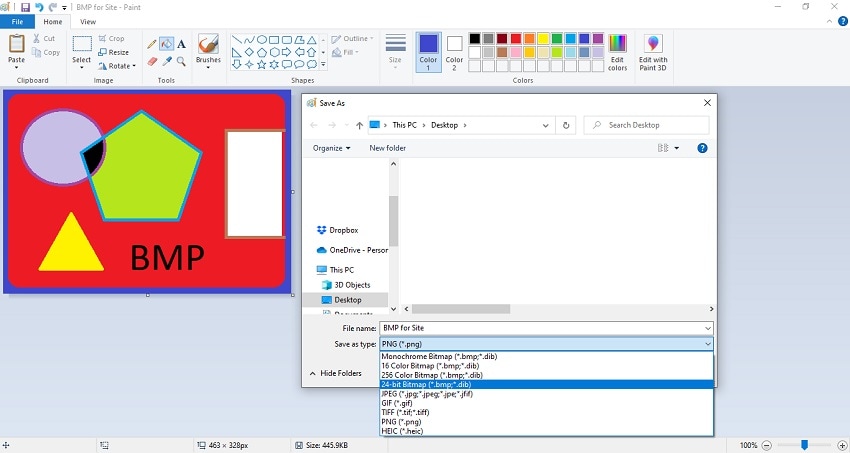The image size is (850, 453).
Task: Select 3D Objects folder in navigation pane
Action: [346, 285]
